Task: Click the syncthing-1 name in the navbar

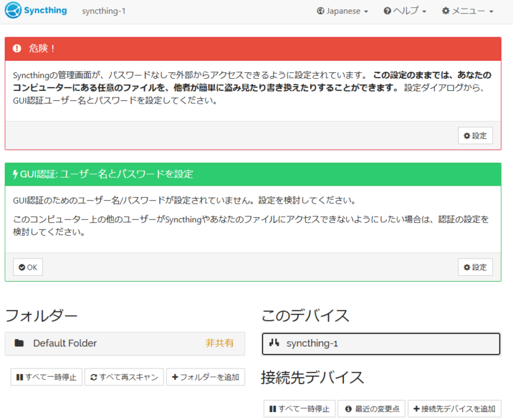Action: tap(104, 11)
